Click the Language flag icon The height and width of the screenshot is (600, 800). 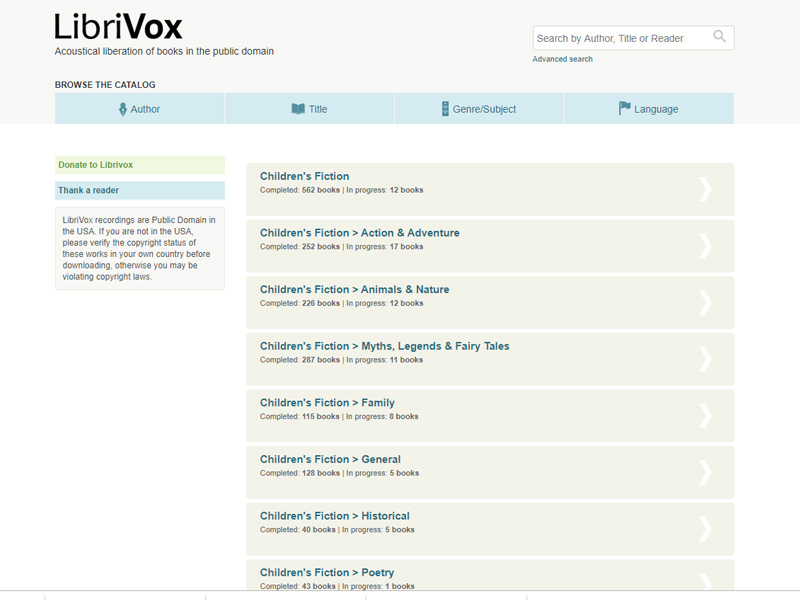coord(624,108)
